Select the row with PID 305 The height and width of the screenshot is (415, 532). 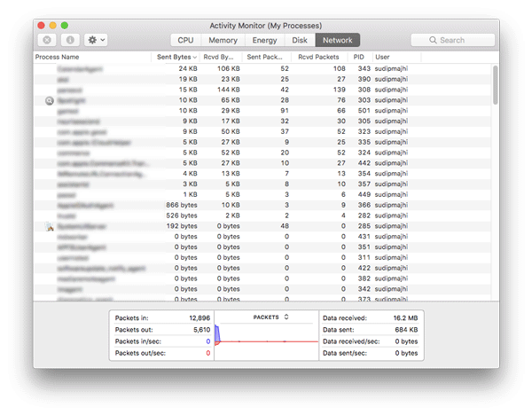coord(262,121)
